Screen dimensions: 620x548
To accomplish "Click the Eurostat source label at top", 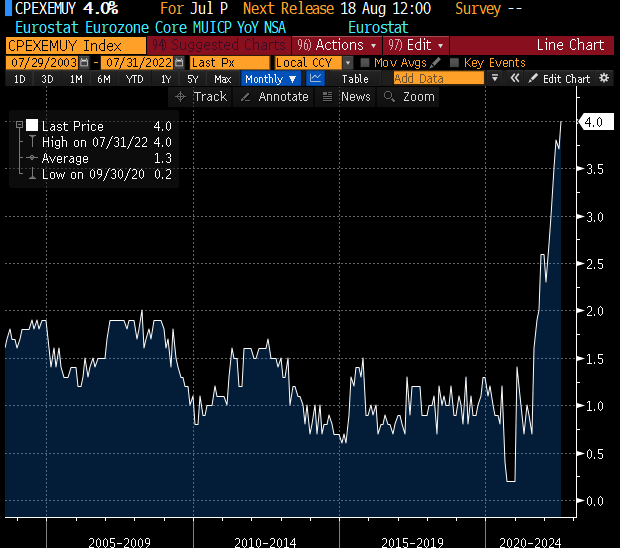I will pyautogui.click(x=378, y=27).
